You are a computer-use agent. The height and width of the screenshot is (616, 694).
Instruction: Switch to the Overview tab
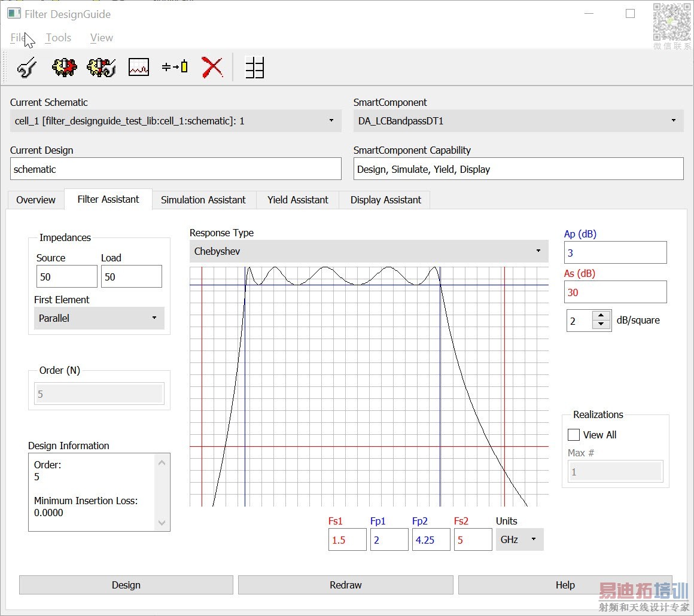(x=36, y=200)
